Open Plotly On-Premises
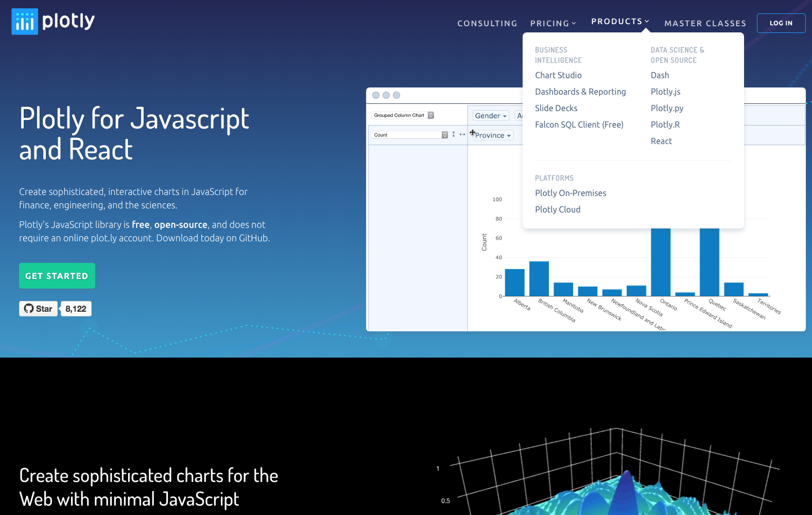The height and width of the screenshot is (515, 812). point(571,193)
